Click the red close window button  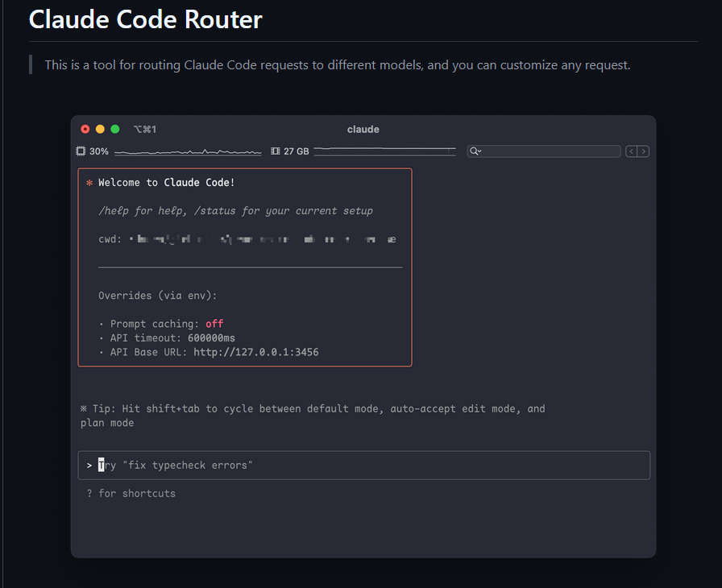(x=85, y=130)
